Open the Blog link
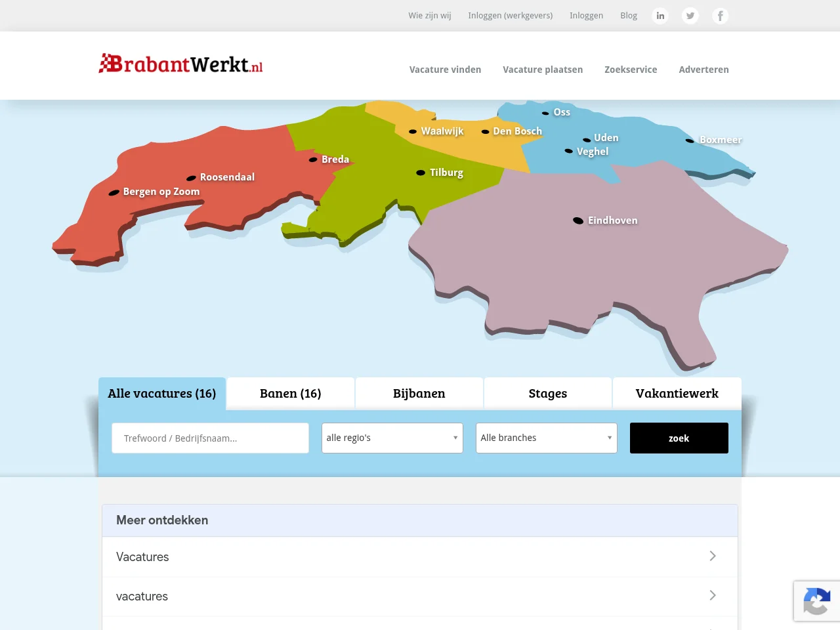 (629, 16)
